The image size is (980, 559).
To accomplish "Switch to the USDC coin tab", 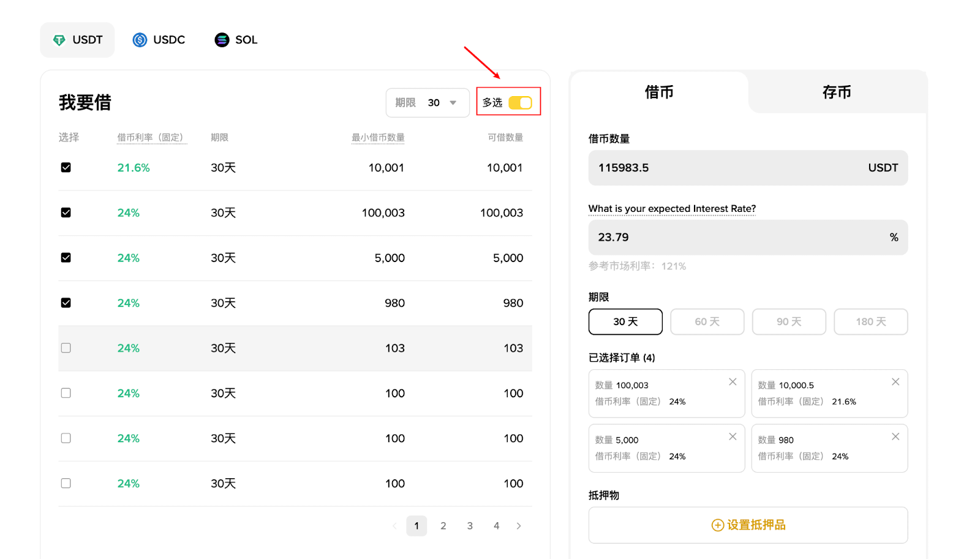I will pos(159,40).
